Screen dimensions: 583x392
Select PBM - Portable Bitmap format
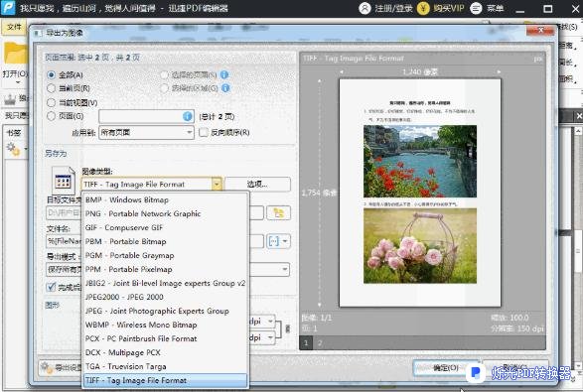pos(165,241)
